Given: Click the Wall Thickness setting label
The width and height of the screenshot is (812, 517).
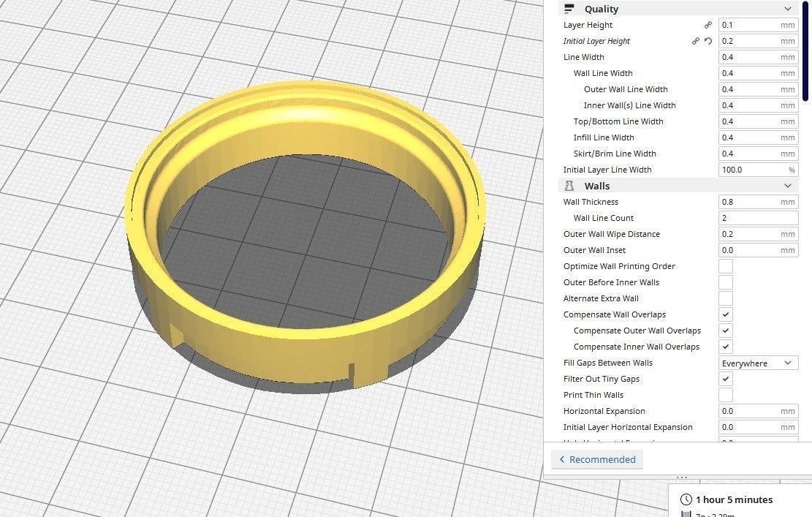Looking at the screenshot, I should point(591,202).
